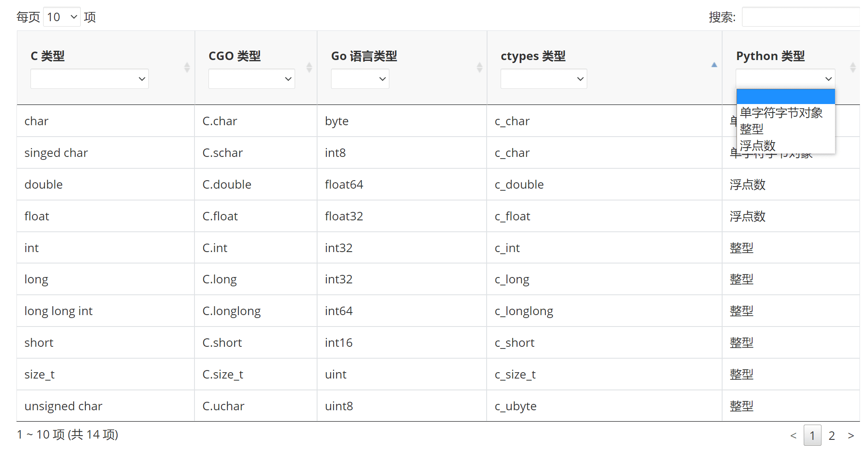Click the next page arrow
This screenshot has width=868, height=450.
(851, 435)
